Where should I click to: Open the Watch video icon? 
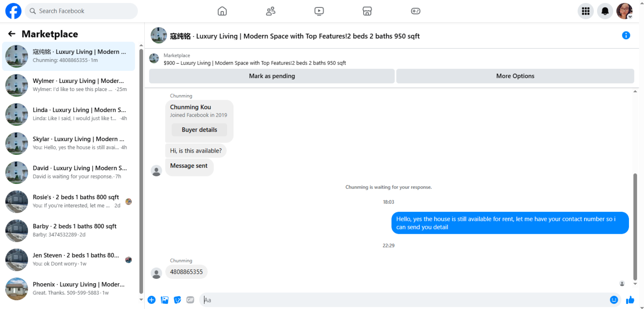click(x=319, y=11)
